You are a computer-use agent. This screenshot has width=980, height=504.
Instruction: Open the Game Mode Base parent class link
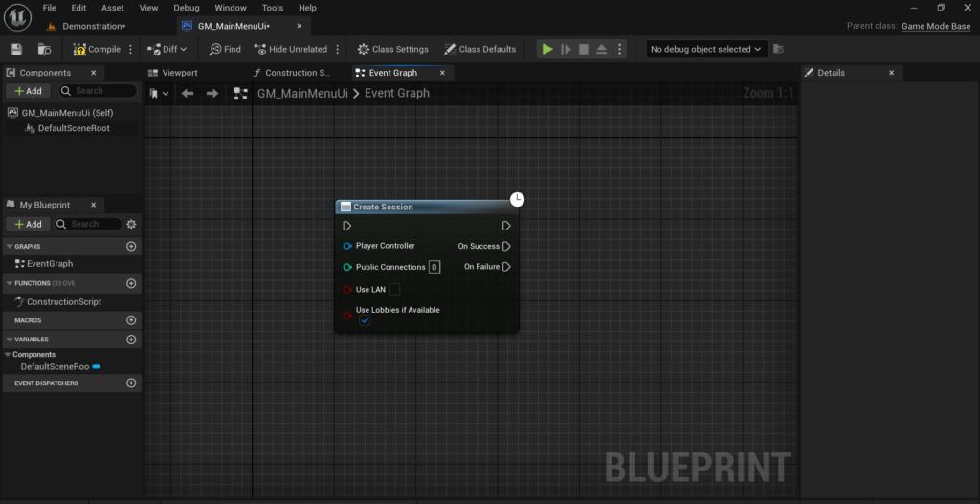point(936,26)
